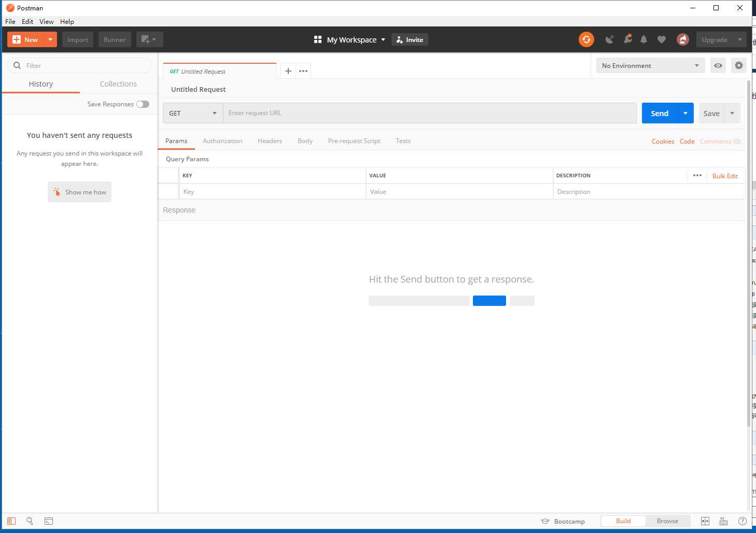756x533 pixels.
Task: Open the New button dropdown arrow
Action: (50, 39)
